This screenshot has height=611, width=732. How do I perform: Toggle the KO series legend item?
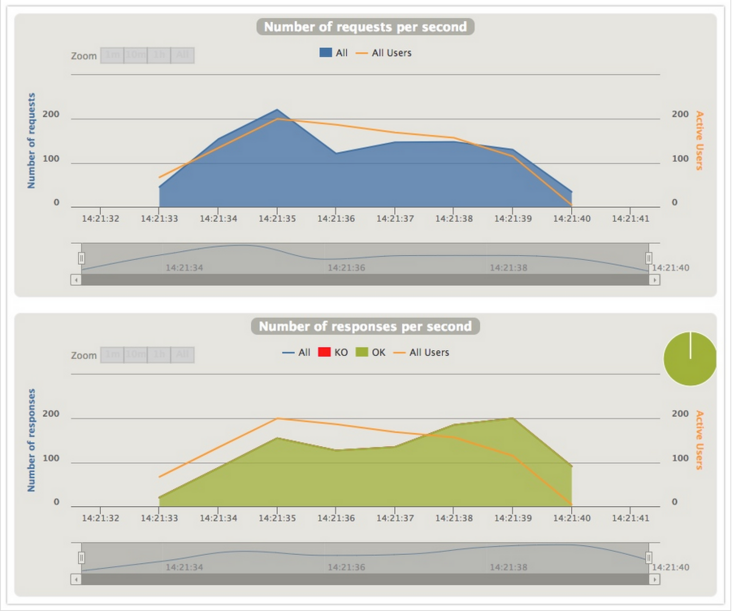point(333,352)
